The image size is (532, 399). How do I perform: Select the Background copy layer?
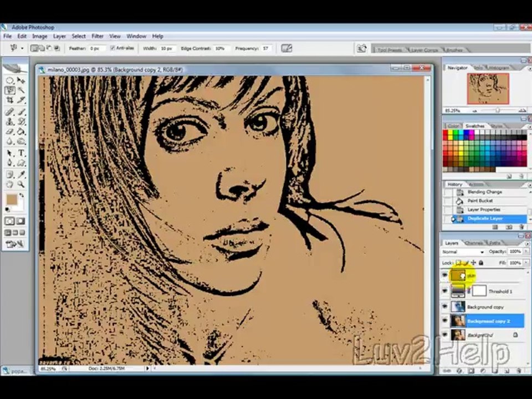[485, 306]
